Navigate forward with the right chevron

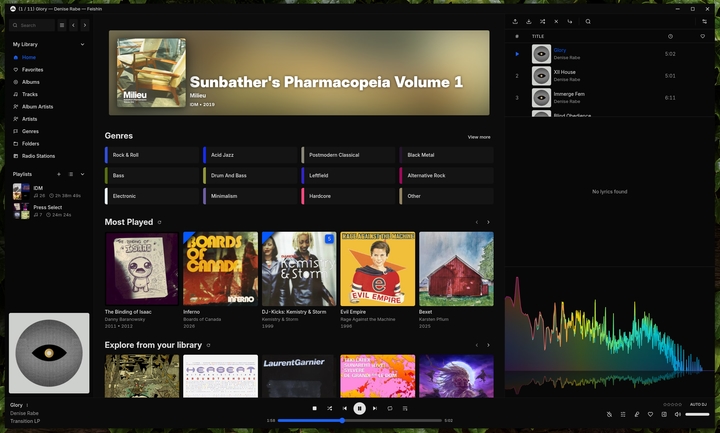(x=85, y=25)
